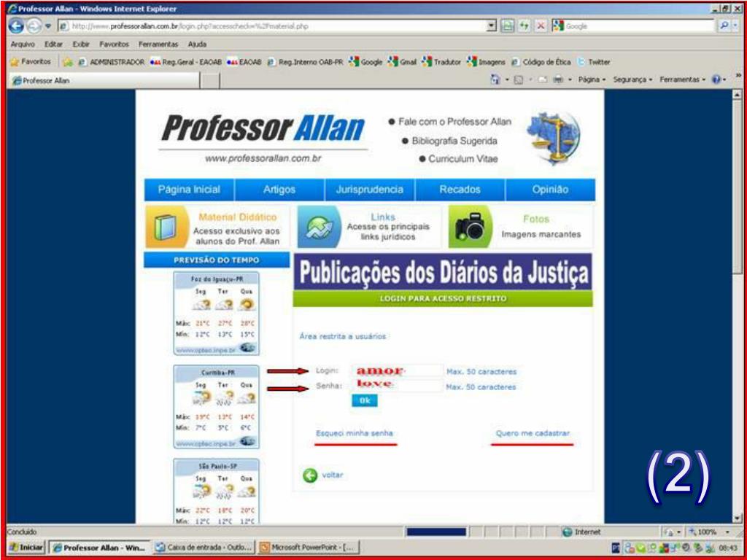This screenshot has width=747, height=560.
Task: Click the Refresh icon beside address bar
Action: point(524,26)
